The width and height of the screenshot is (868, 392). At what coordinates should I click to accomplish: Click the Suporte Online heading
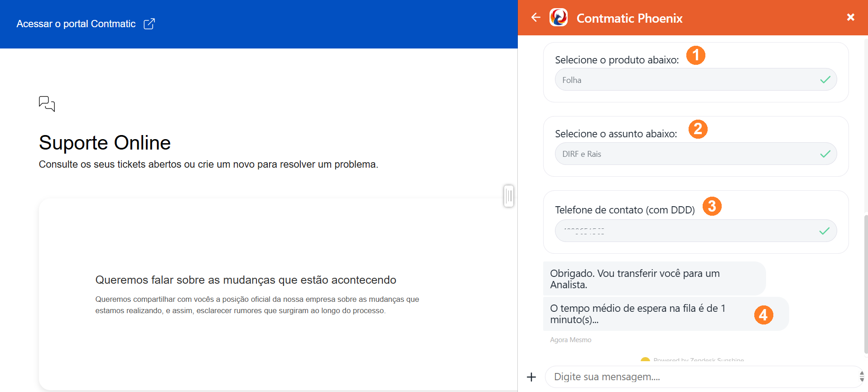click(105, 143)
